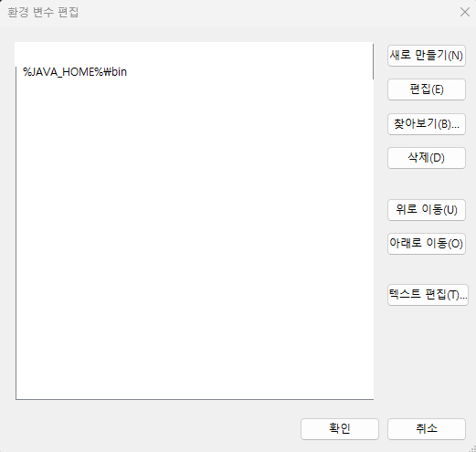Confirm with the 확인 button
Viewport: 476px width, 452px height.
point(340,429)
